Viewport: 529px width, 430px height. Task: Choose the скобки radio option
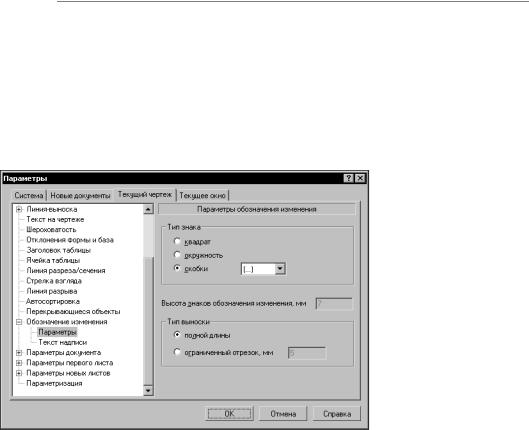click(x=177, y=268)
